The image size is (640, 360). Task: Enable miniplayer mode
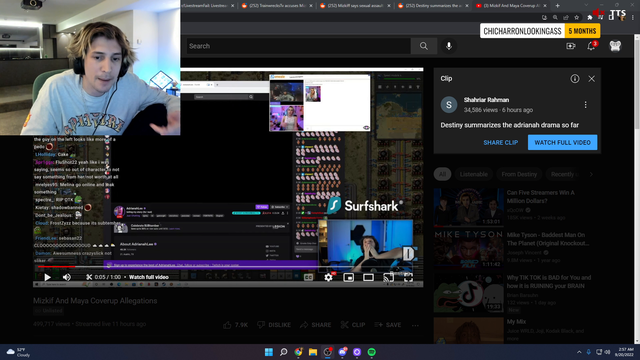(x=349, y=278)
